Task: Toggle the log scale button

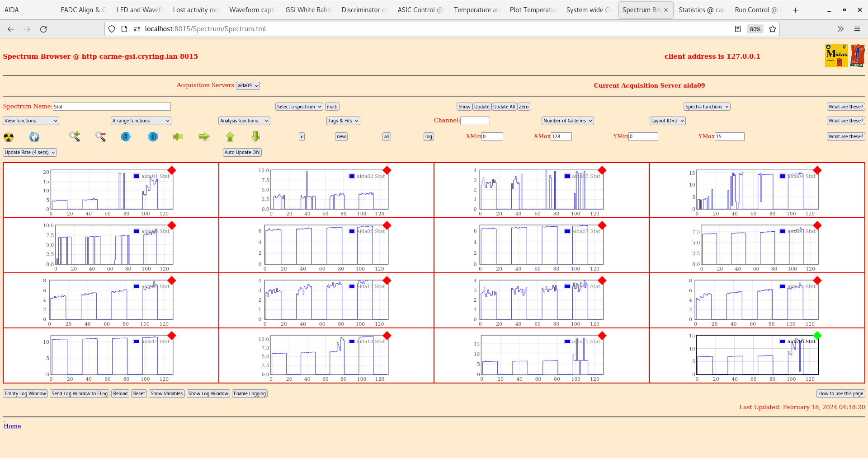Action: pyautogui.click(x=428, y=137)
